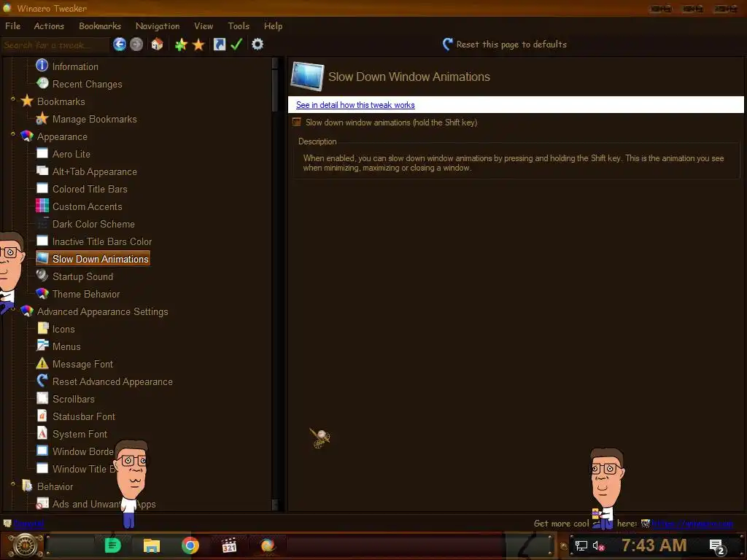
Task: Open File Explorer from the taskbar
Action: (152, 545)
